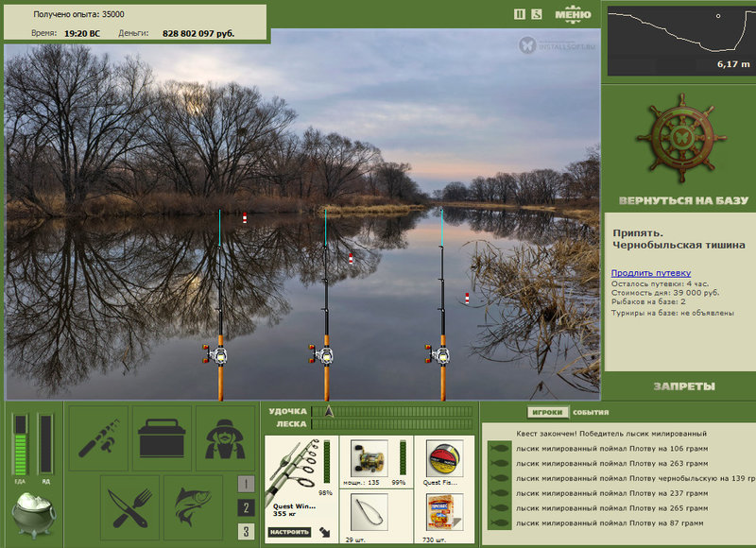Click the Продлить путевку link
This screenshot has width=756, height=548.
(x=651, y=273)
